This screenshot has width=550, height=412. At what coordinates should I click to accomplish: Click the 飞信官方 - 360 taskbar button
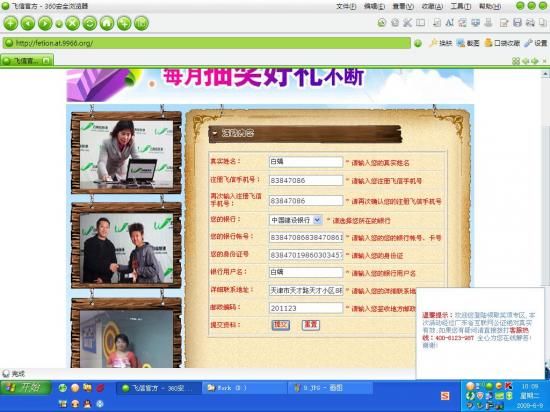(158, 388)
